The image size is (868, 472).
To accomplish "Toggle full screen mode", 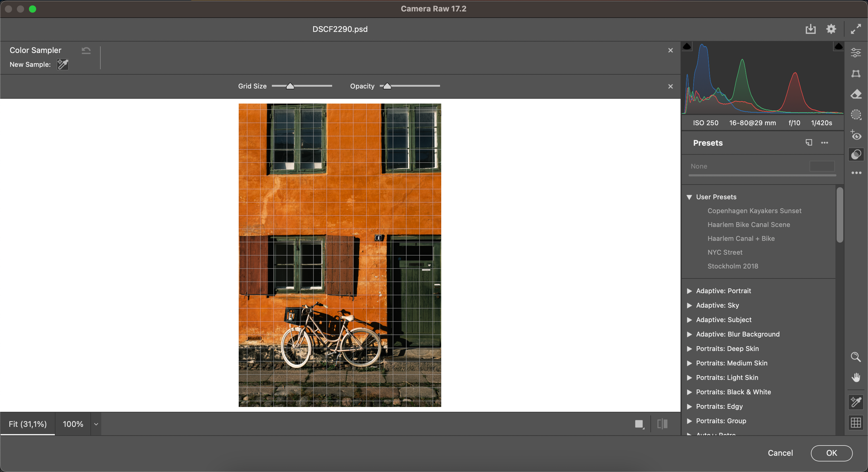I will pos(856,29).
